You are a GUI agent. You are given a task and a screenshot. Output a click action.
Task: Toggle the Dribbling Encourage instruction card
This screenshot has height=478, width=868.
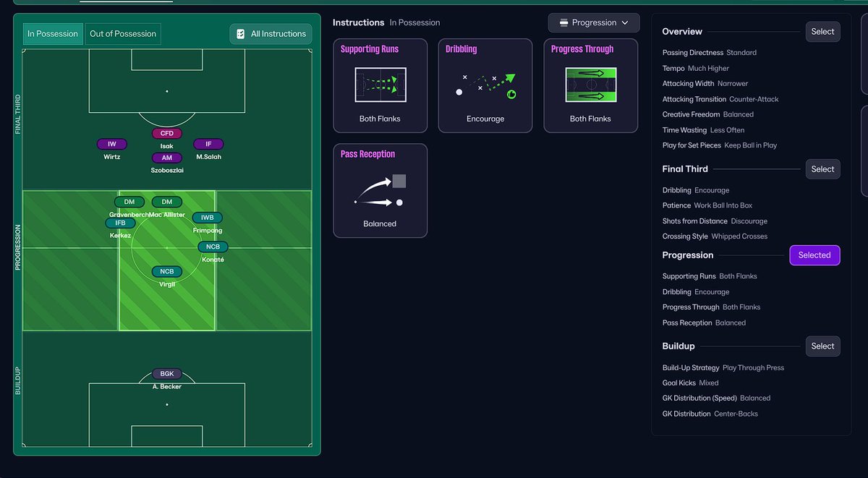485,85
